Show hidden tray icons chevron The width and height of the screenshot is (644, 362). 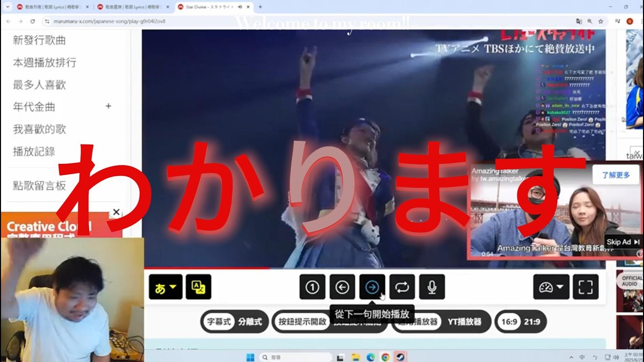coord(572,357)
